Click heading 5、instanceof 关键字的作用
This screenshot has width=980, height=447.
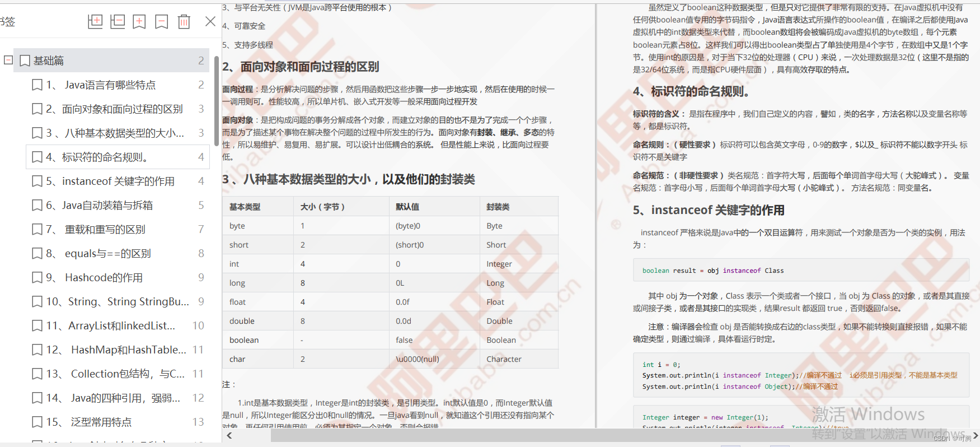(x=709, y=210)
